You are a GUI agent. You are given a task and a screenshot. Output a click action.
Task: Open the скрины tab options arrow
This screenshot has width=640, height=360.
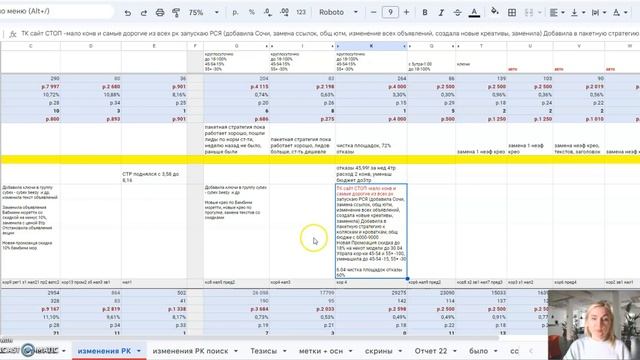click(400, 351)
